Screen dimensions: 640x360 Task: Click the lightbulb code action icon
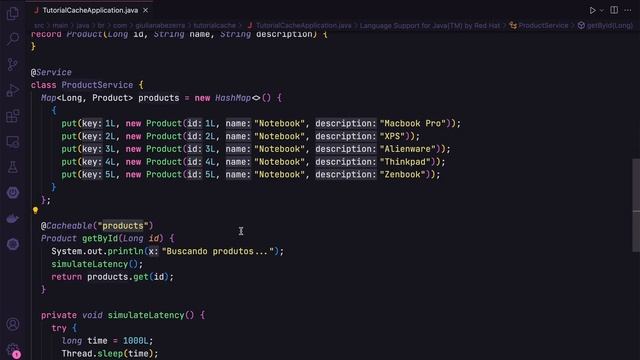coord(35,211)
